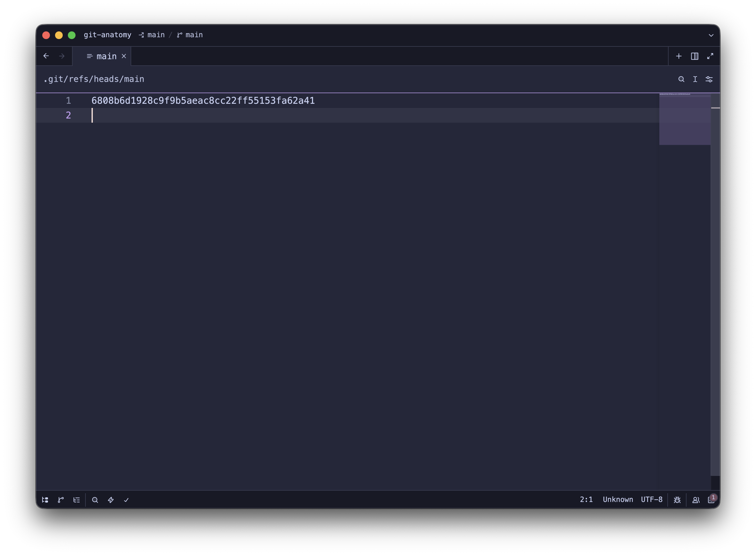Open the debugger bug icon
The image size is (756, 556).
(x=677, y=500)
